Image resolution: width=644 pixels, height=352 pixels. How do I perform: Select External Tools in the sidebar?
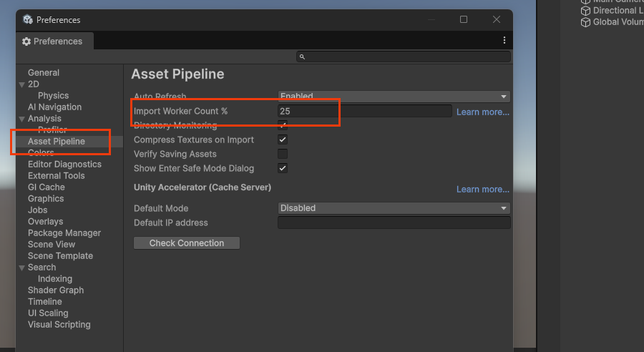pos(56,175)
